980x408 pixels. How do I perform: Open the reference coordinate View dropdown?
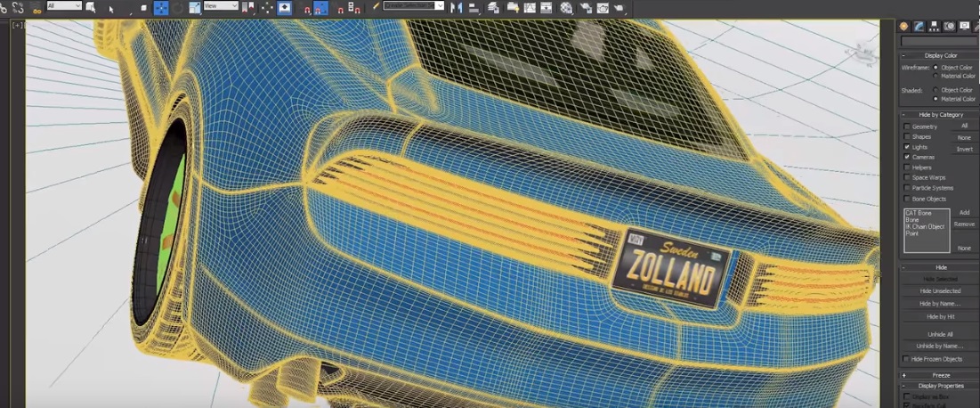click(221, 6)
